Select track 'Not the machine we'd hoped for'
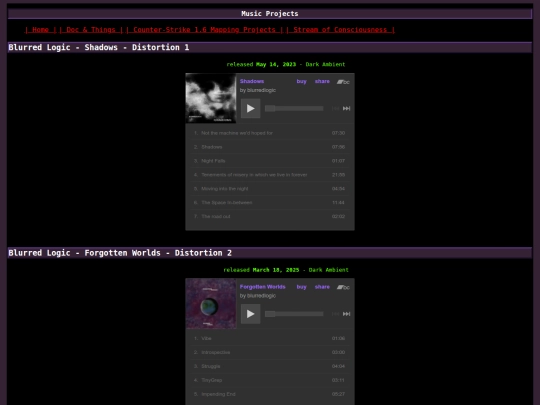Viewport: 540px width, 405px height. [x=270, y=133]
